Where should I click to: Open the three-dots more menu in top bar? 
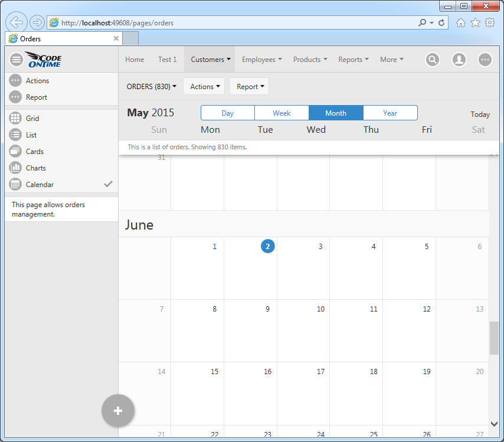coord(485,60)
